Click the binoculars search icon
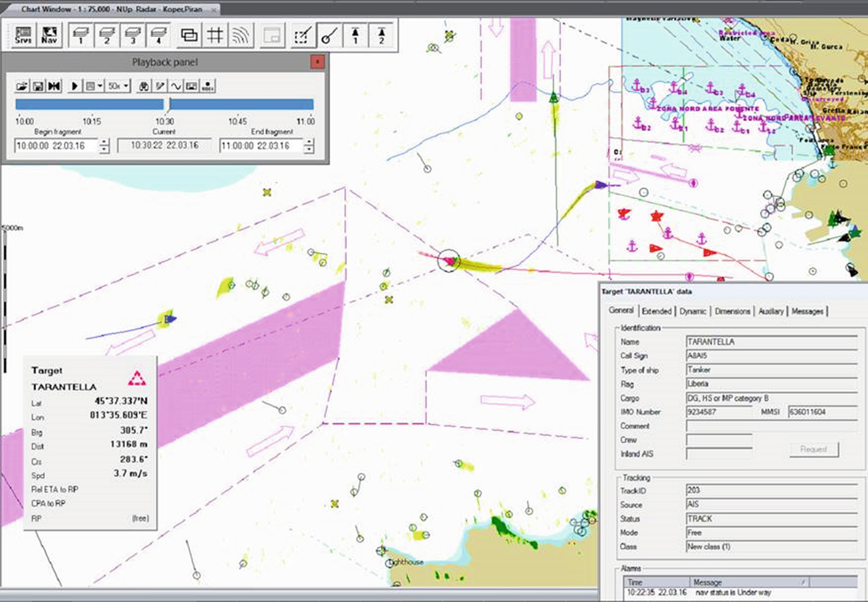This screenshot has width=868, height=602. coord(144,86)
